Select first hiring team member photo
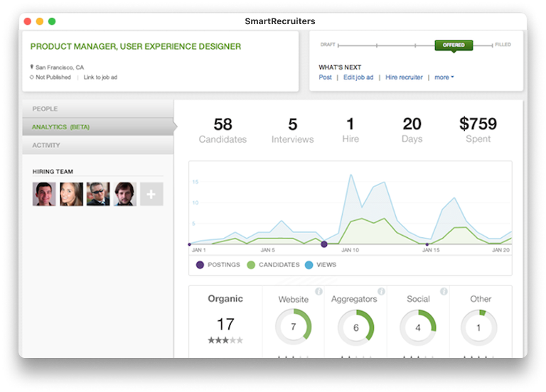 [x=44, y=194]
